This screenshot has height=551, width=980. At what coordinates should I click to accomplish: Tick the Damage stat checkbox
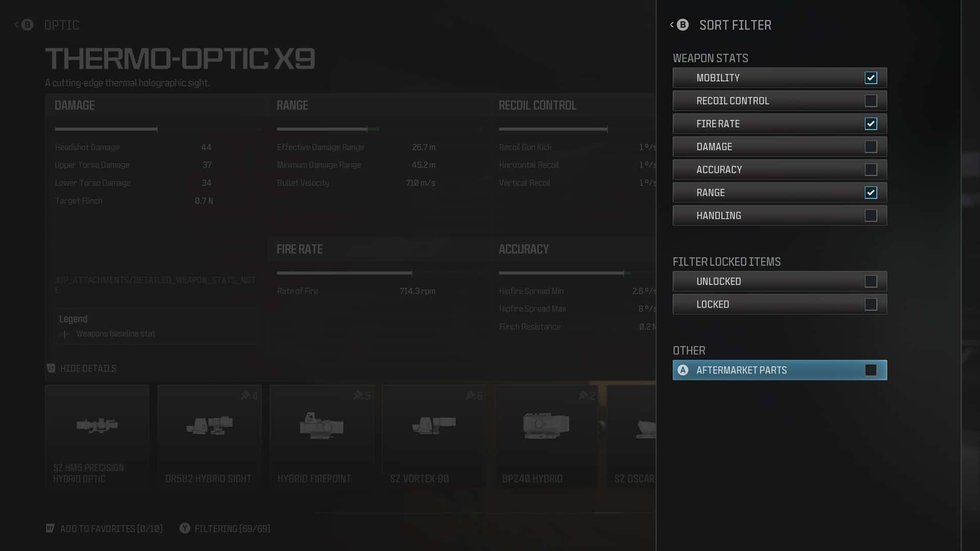click(x=871, y=147)
